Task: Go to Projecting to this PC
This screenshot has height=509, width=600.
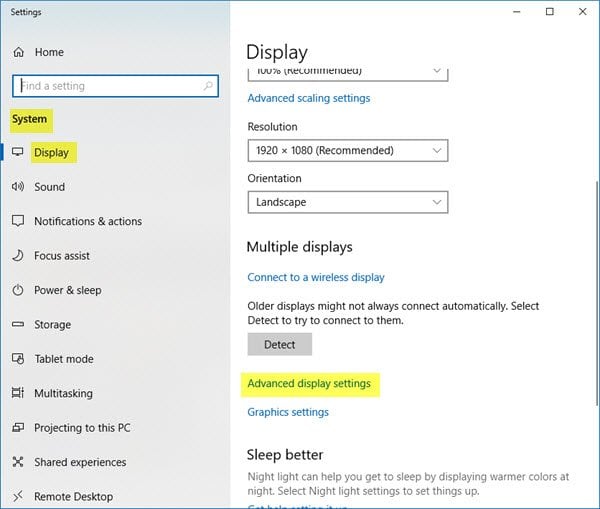Action: [81, 428]
